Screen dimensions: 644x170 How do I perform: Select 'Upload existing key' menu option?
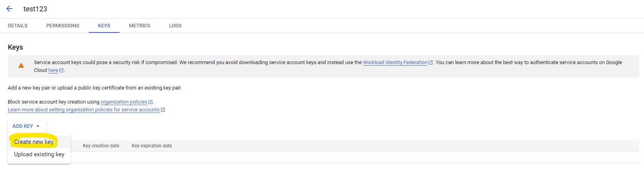39,154
